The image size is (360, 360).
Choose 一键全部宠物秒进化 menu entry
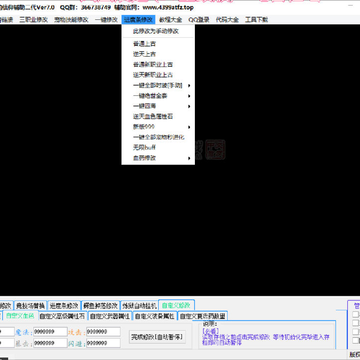[158, 137]
